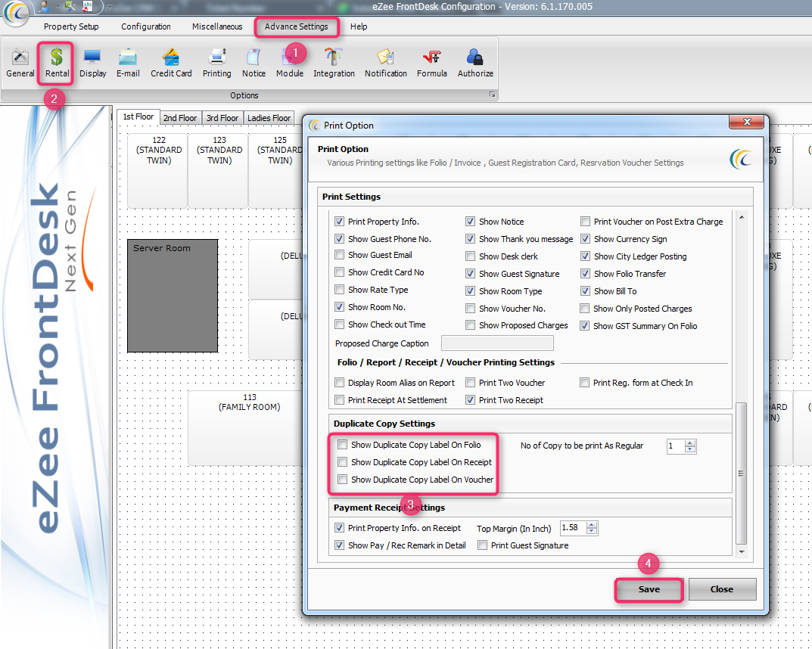Click Print Settings scroll up arrow
Viewport: 812px width, 649px height.
click(x=742, y=217)
